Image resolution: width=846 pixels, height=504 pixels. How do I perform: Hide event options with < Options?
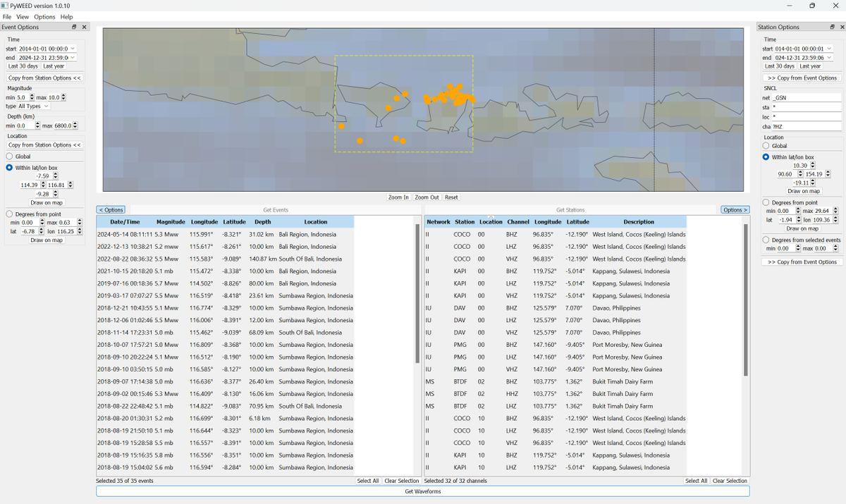coord(111,210)
